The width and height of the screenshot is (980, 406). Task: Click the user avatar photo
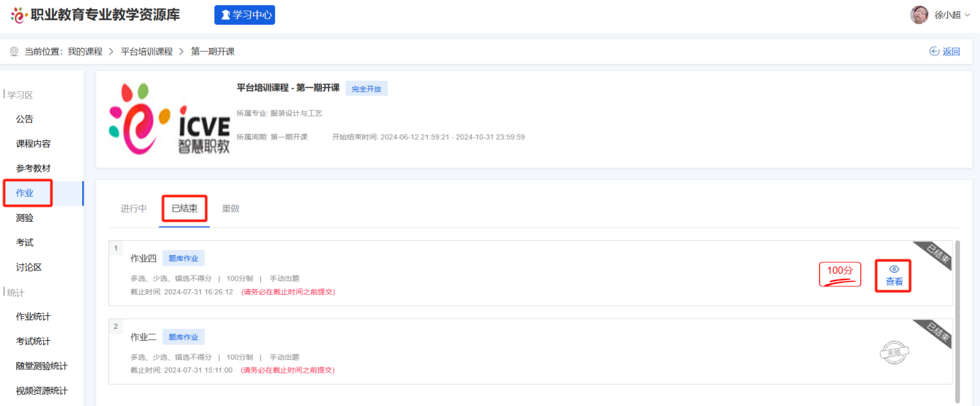(x=919, y=14)
